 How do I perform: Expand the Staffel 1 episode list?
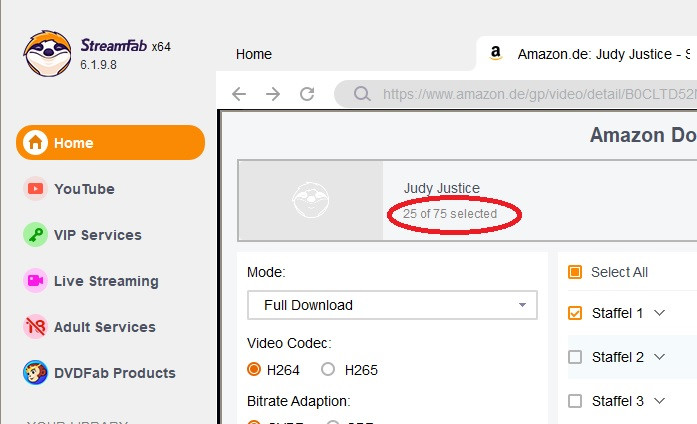coord(659,313)
